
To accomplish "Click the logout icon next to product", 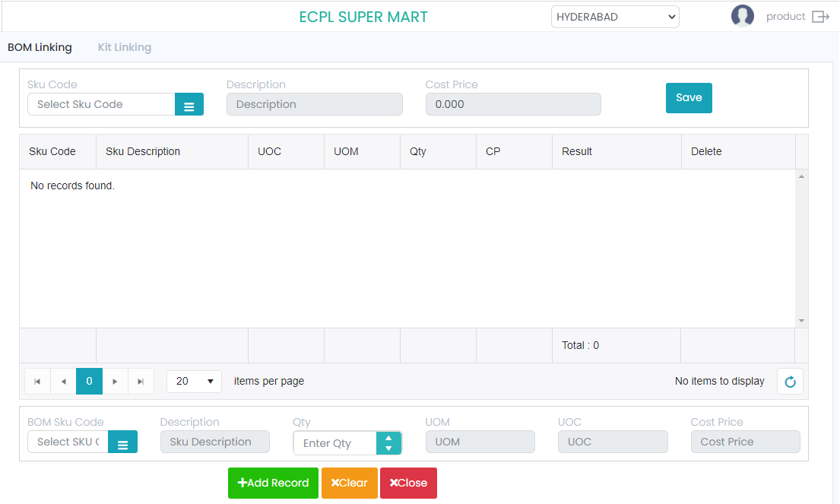I will click(821, 17).
